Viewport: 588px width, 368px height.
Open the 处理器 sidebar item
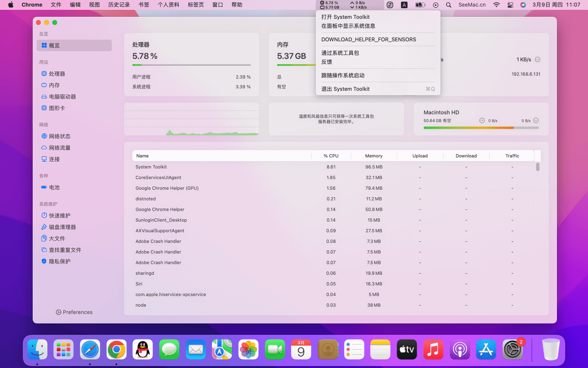point(57,74)
